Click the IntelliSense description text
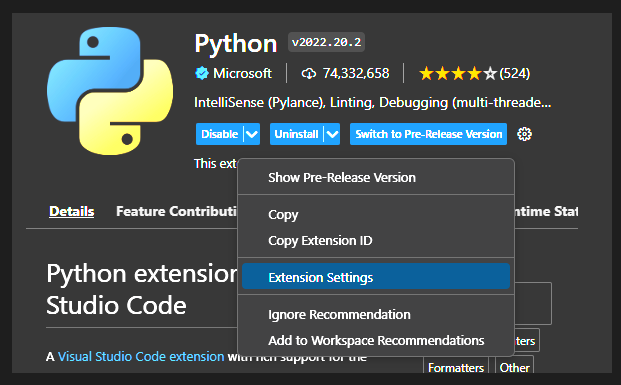 372,103
